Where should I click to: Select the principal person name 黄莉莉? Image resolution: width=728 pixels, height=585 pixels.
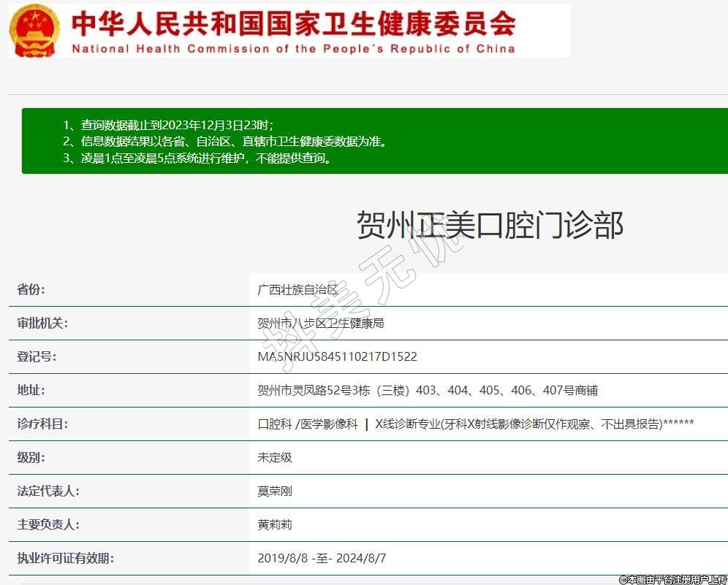[275, 524]
